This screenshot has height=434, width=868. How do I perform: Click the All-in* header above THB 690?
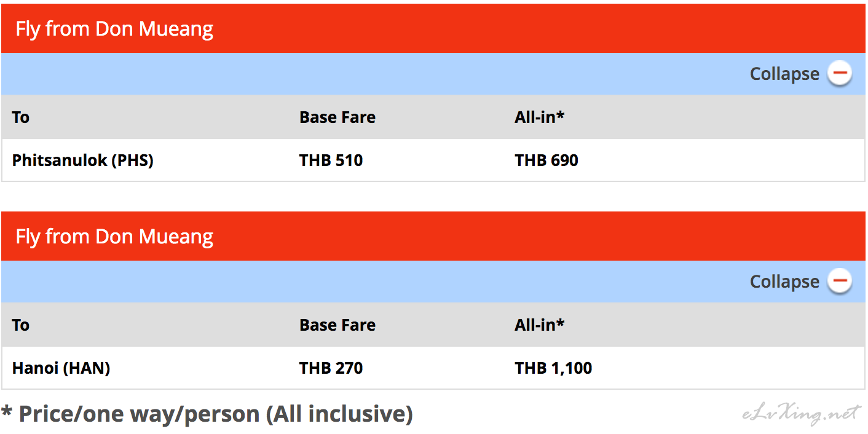pyautogui.click(x=539, y=117)
